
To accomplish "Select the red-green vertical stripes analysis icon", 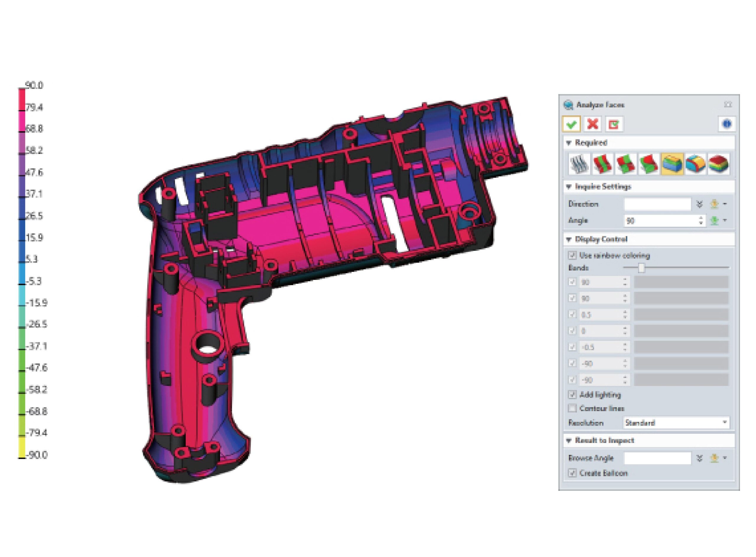I will (602, 164).
